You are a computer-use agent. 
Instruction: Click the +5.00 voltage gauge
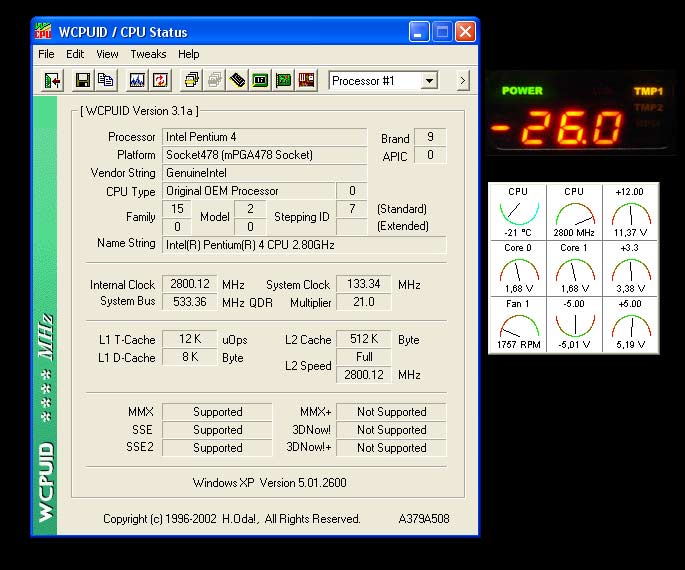(x=630, y=325)
